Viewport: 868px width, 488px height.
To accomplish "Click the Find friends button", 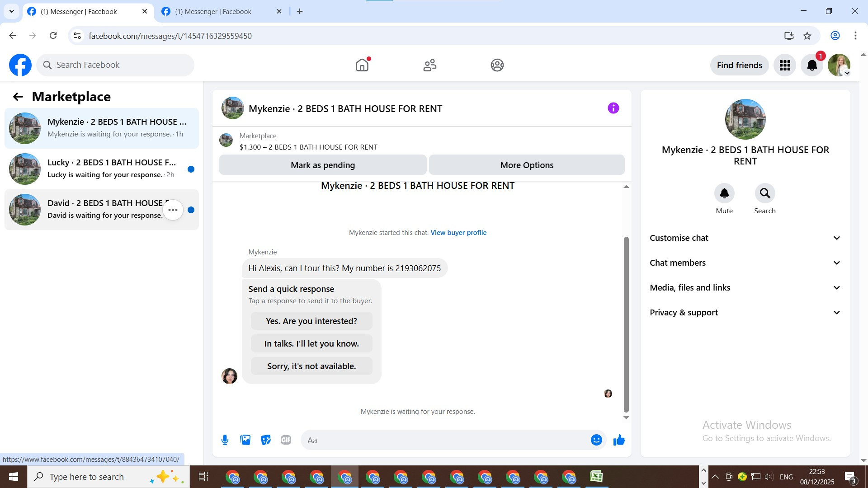I will [x=740, y=65].
